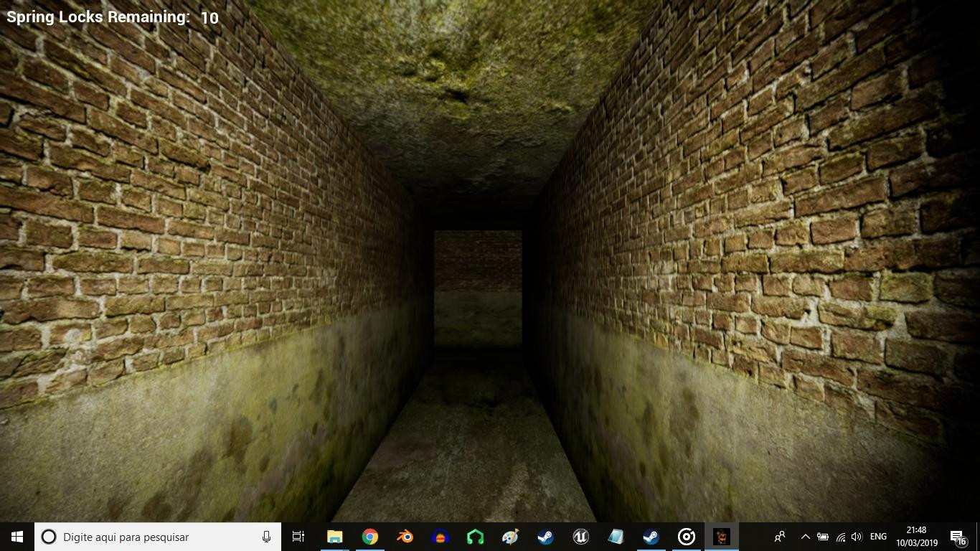Open the white circular swirl app icon
This screenshot has height=551, width=980.
pos(686,537)
